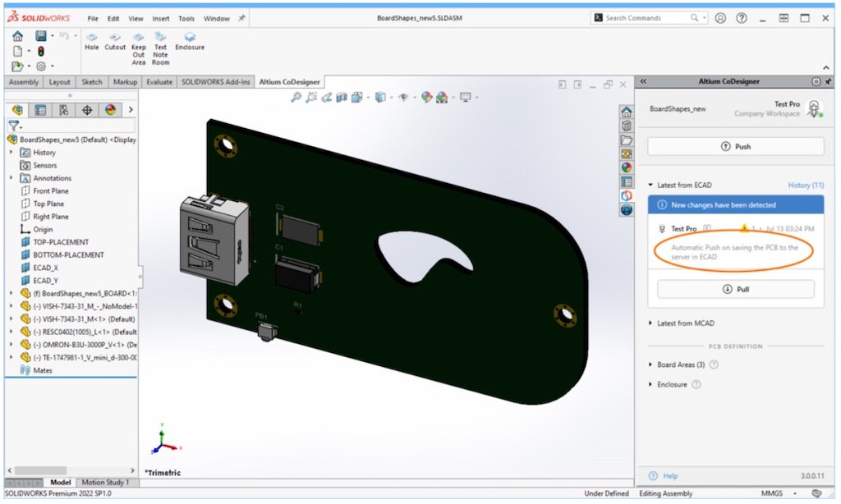Image resolution: width=841 pixels, height=504 pixels.
Task: Click the Rebuild traffic light icon
Action: [41, 52]
